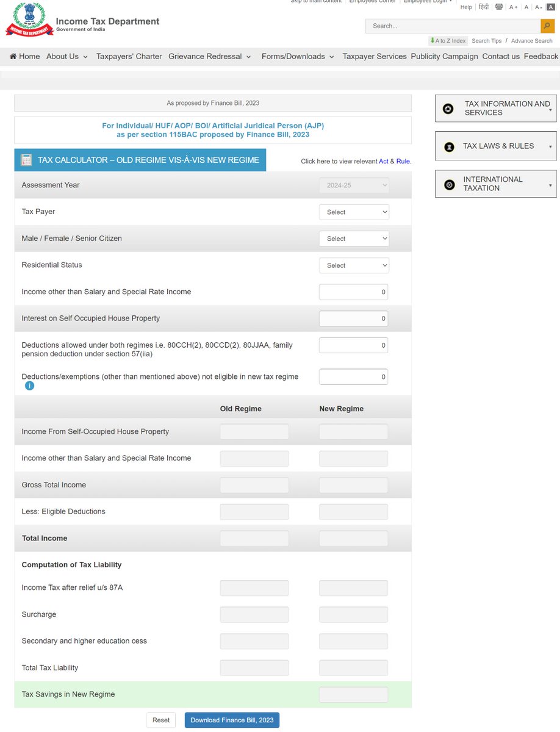The image size is (560, 732).
Task: Expand the International Taxation panel
Action: coord(496,184)
